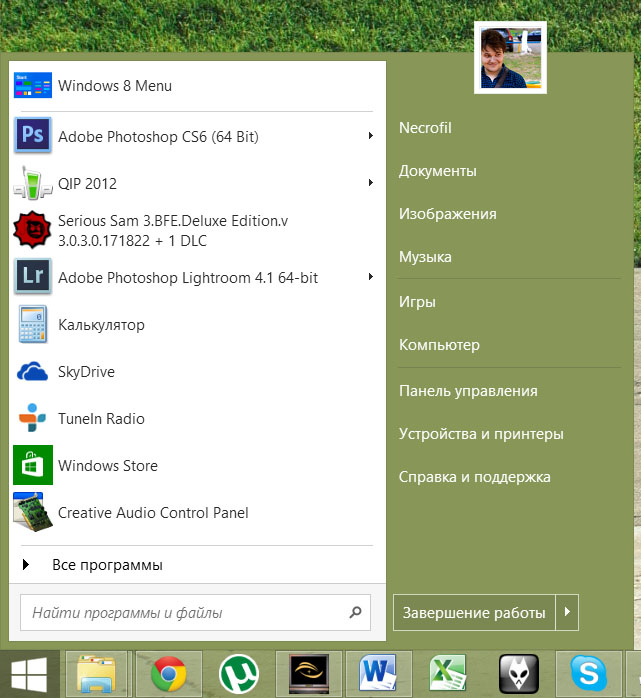
Task: Click the magnifier search icon
Action: [x=355, y=612]
